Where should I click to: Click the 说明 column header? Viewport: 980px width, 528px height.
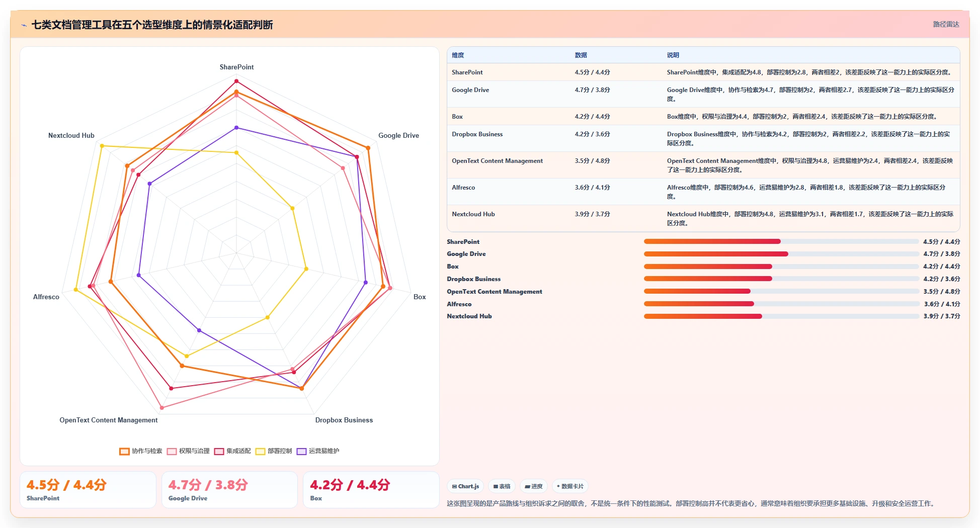673,55
